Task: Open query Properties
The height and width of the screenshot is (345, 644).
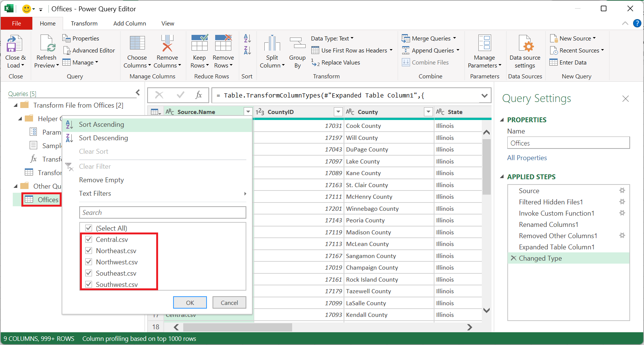Action: (81, 38)
